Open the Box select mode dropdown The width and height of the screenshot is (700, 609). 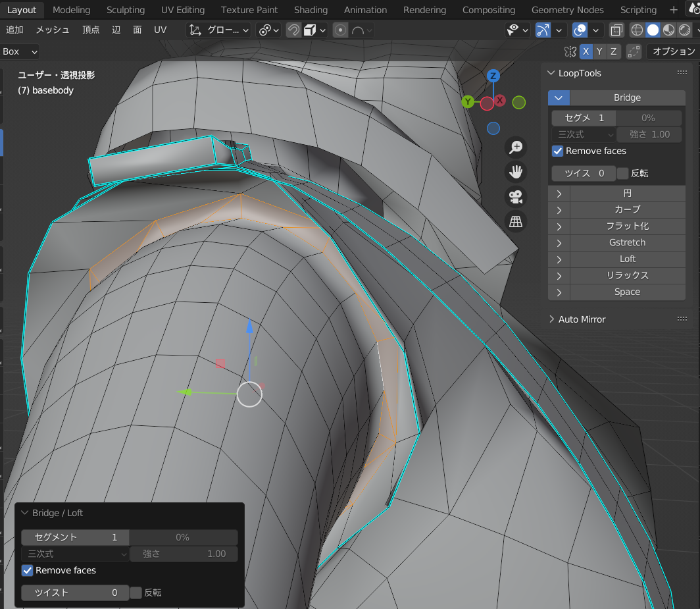(x=20, y=51)
